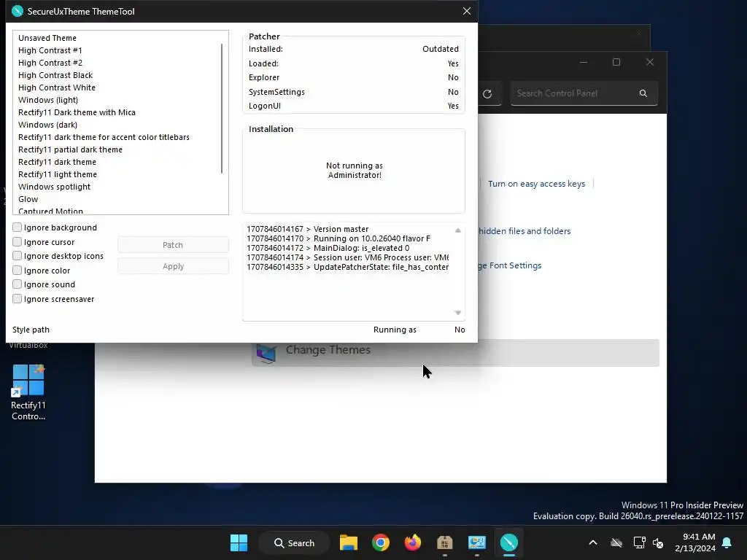
Task: Open File Explorer from taskbar
Action: 348,542
